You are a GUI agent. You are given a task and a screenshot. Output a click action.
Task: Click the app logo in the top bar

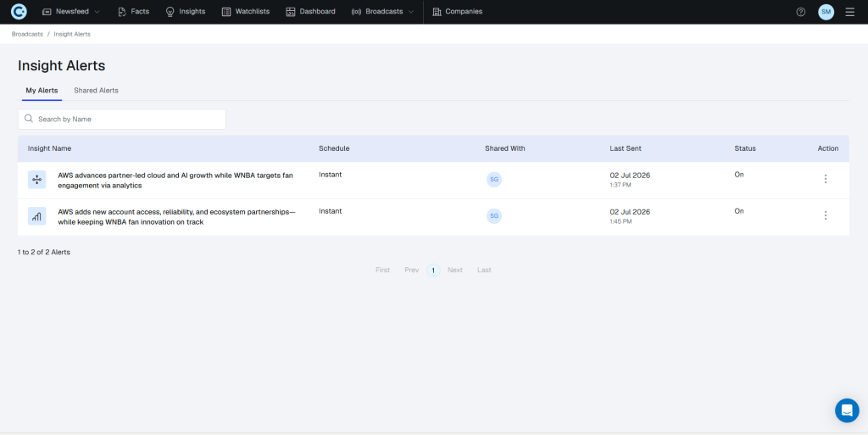(x=19, y=12)
